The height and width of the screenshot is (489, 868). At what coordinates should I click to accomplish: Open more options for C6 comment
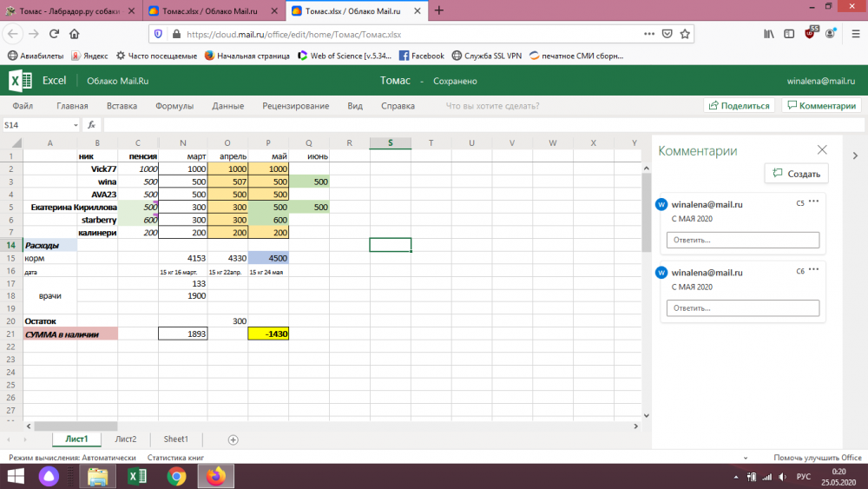coord(813,269)
